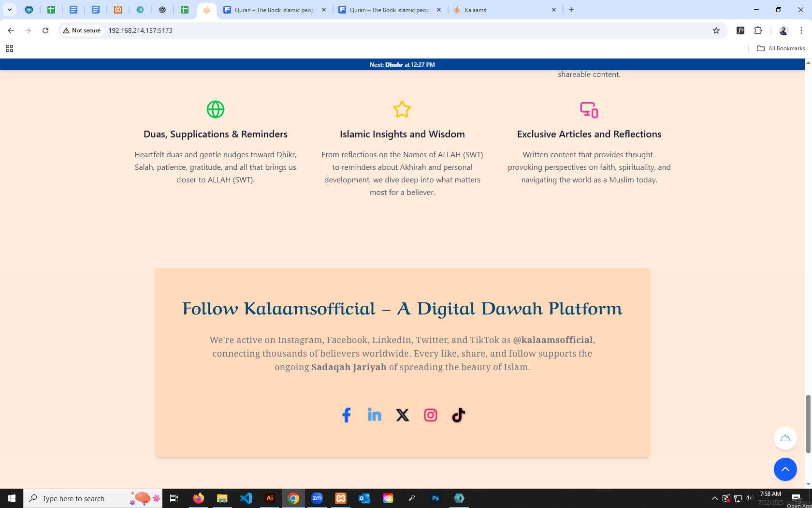
Task: Click the white mosque floating button
Action: [x=785, y=438]
